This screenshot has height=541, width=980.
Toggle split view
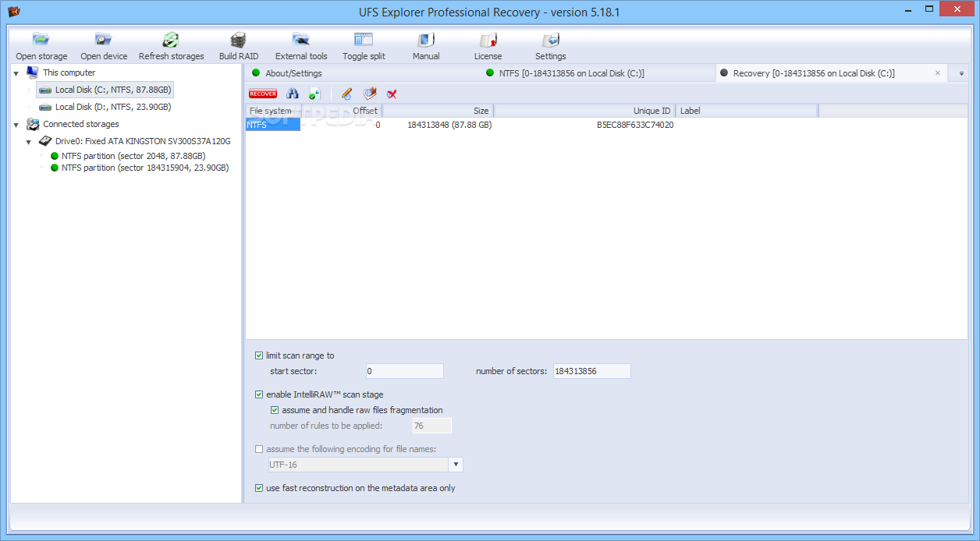[364, 46]
